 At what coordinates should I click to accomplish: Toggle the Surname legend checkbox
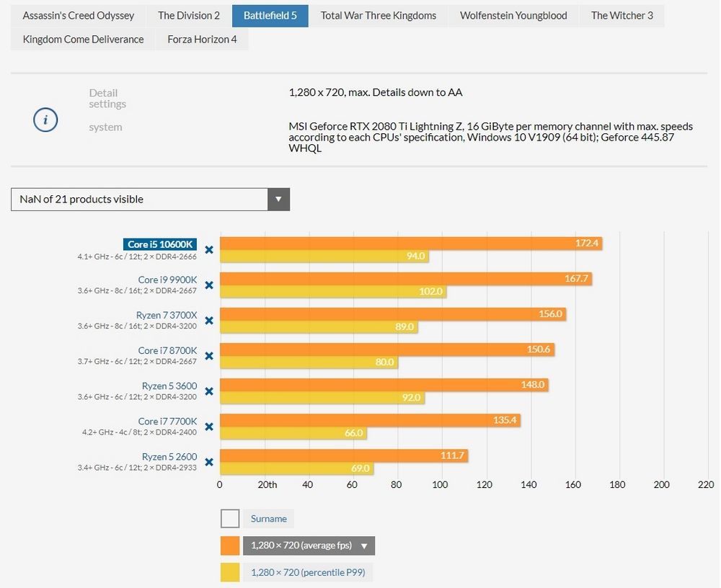(x=230, y=519)
